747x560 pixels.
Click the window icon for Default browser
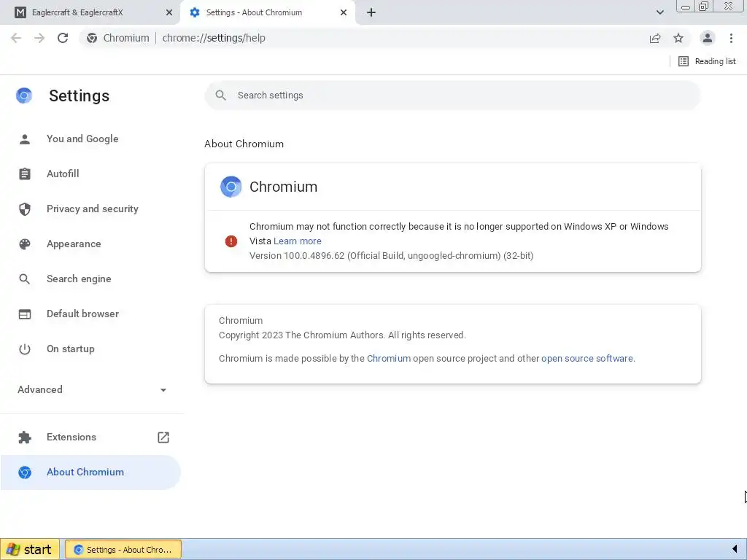click(x=24, y=314)
